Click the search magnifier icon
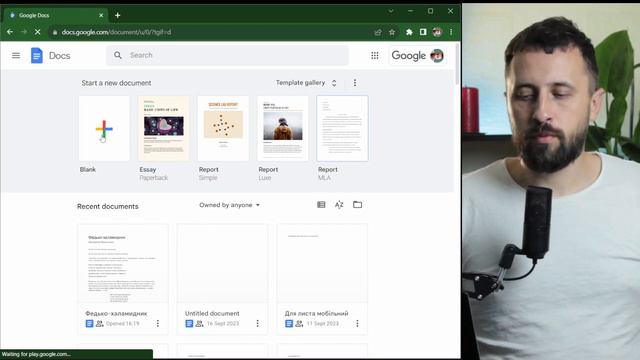This screenshot has height=360, width=640. 118,55
